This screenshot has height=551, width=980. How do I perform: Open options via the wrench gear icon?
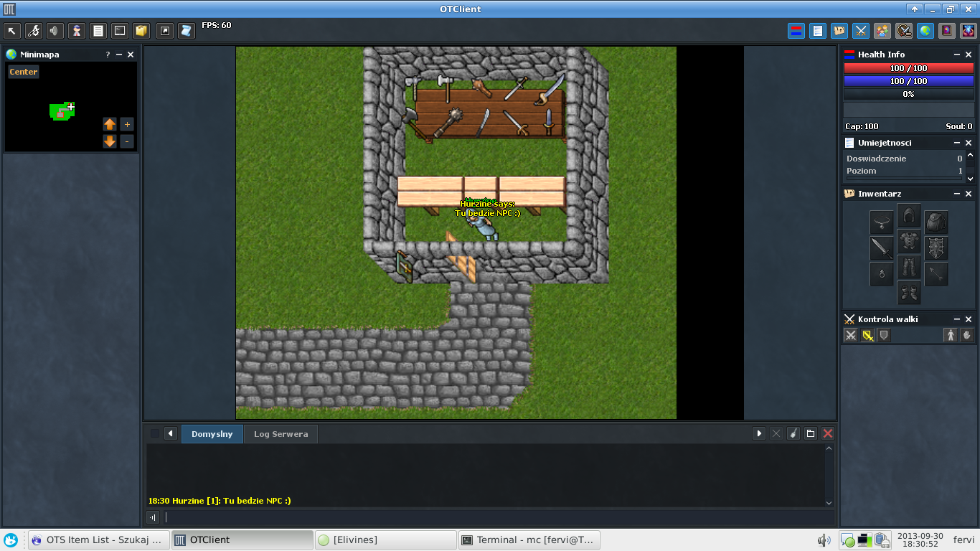click(x=34, y=31)
